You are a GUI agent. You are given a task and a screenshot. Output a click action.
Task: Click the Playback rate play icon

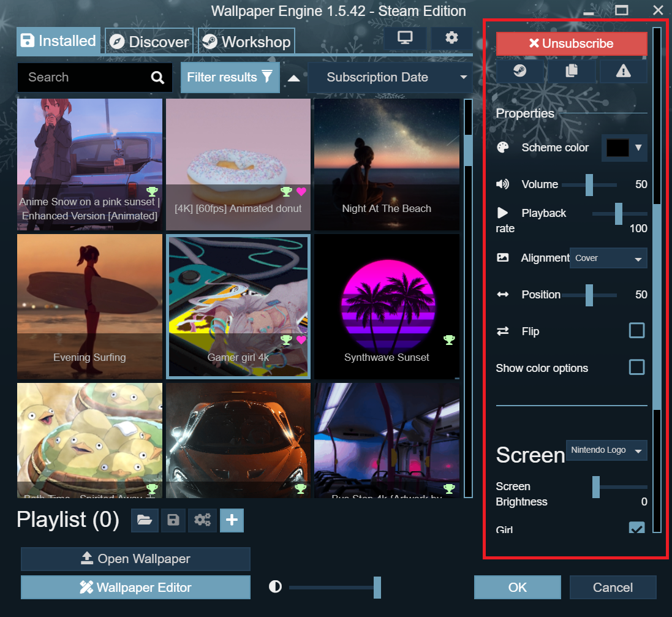coord(503,213)
